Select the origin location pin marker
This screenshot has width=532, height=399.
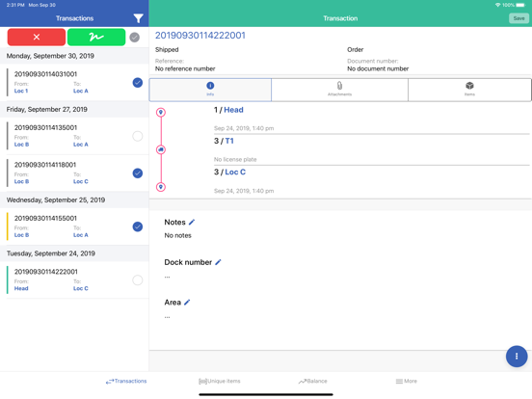click(161, 113)
